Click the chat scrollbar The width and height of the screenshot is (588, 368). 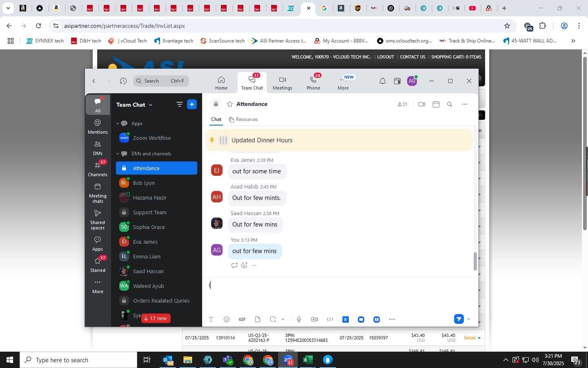tap(475, 262)
